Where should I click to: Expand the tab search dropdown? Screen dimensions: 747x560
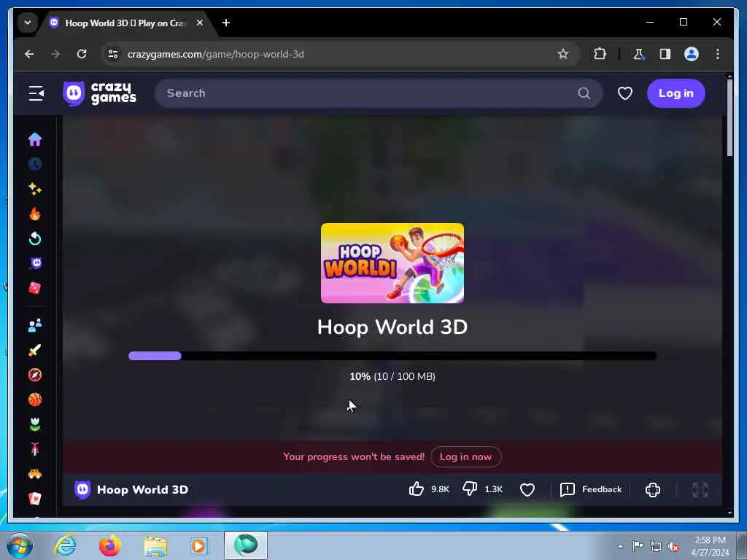coord(28,23)
